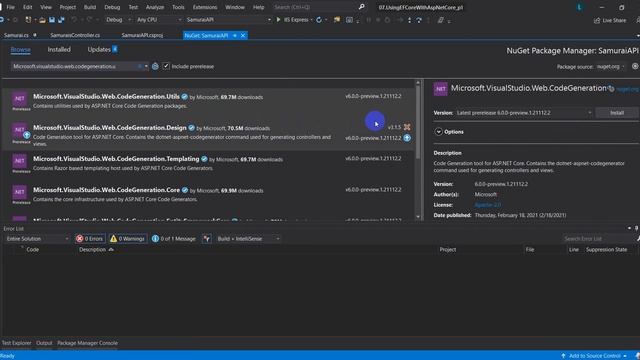Open the Samurai.cs tab
This screenshot has height=360, width=640.
tap(16, 36)
